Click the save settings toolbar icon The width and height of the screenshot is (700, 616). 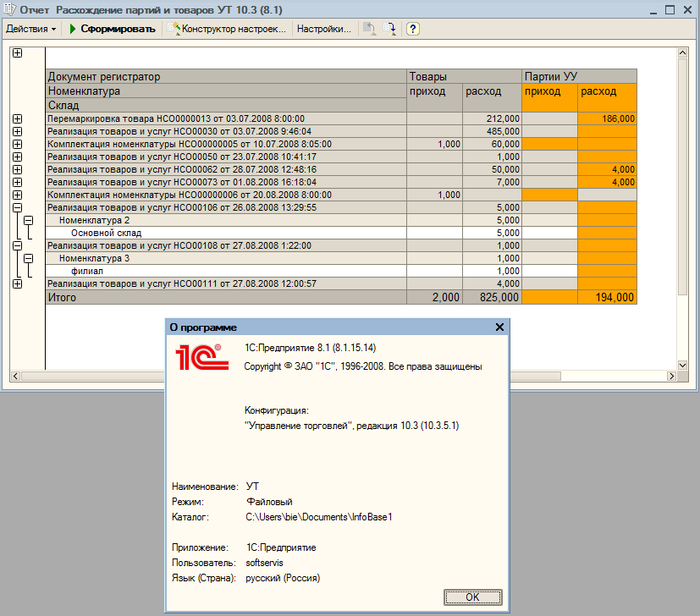pos(389,29)
